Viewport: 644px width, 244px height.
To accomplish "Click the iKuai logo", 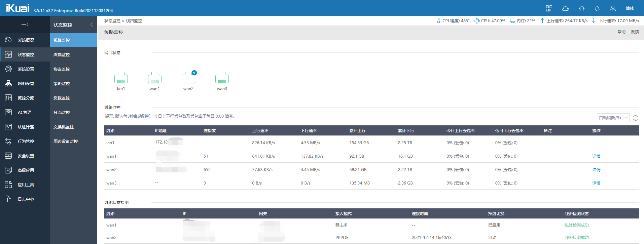I will point(17,8).
